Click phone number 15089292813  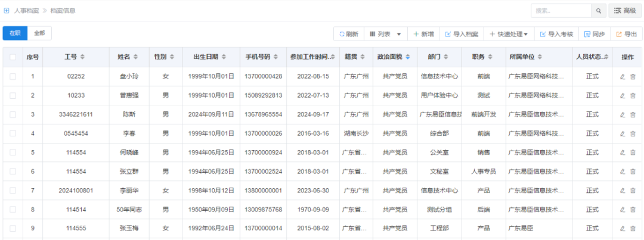tap(264, 96)
